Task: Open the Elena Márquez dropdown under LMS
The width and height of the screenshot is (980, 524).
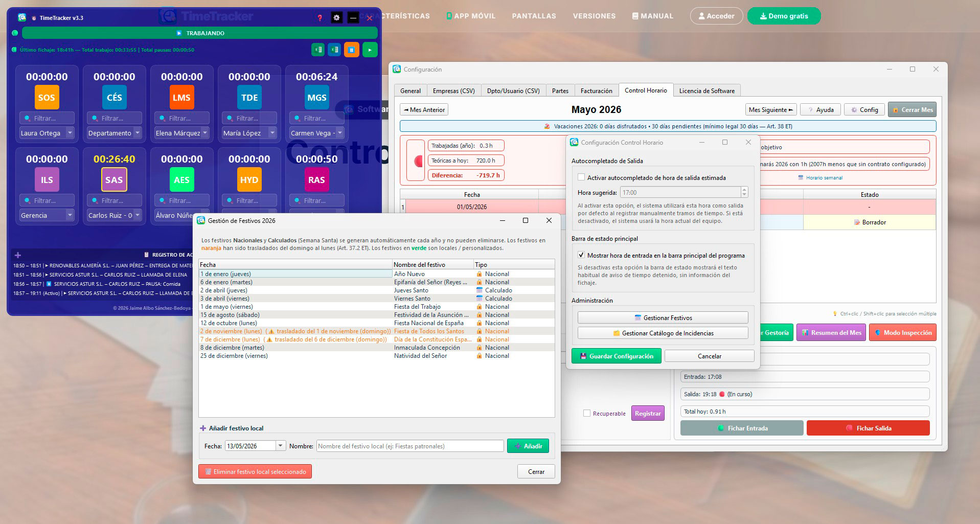Action: (182, 133)
